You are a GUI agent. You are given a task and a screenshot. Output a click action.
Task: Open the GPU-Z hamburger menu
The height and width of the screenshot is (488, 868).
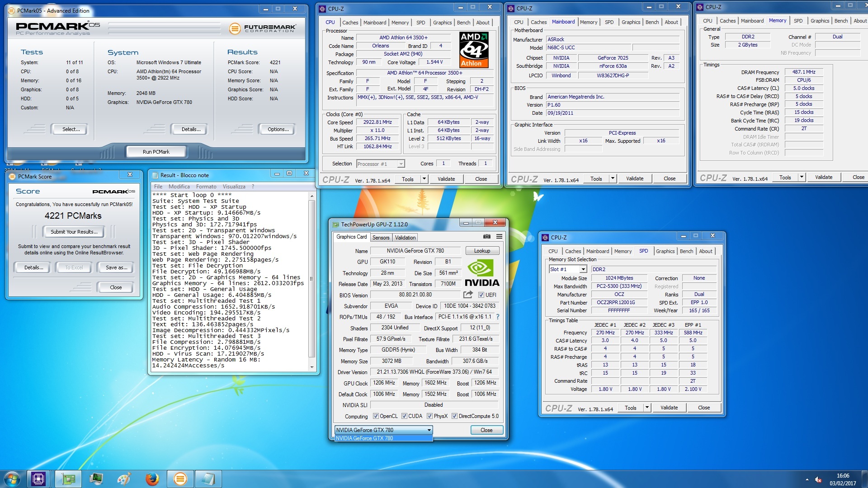pos(499,237)
